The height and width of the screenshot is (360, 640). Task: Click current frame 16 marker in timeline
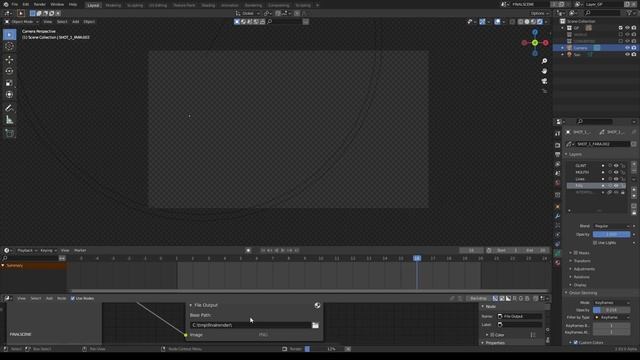[x=417, y=258]
